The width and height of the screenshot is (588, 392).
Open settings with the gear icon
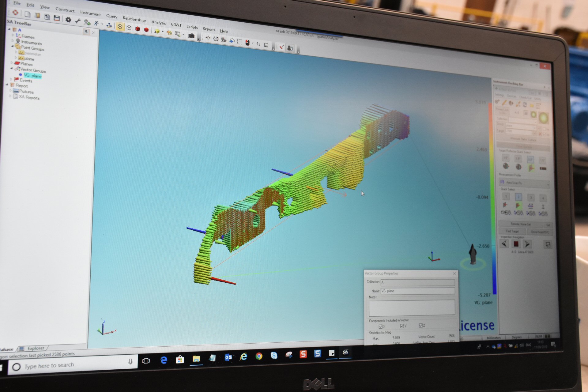[x=68, y=20]
